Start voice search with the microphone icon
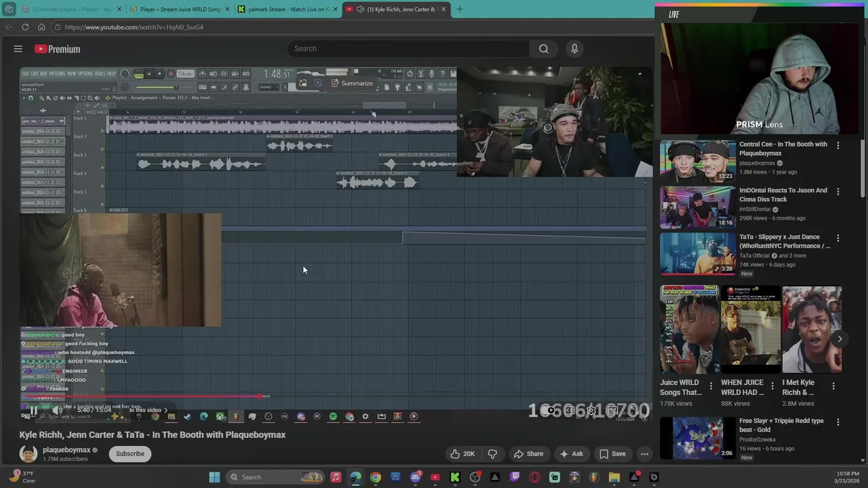Viewport: 868px width, 488px height. coord(574,49)
